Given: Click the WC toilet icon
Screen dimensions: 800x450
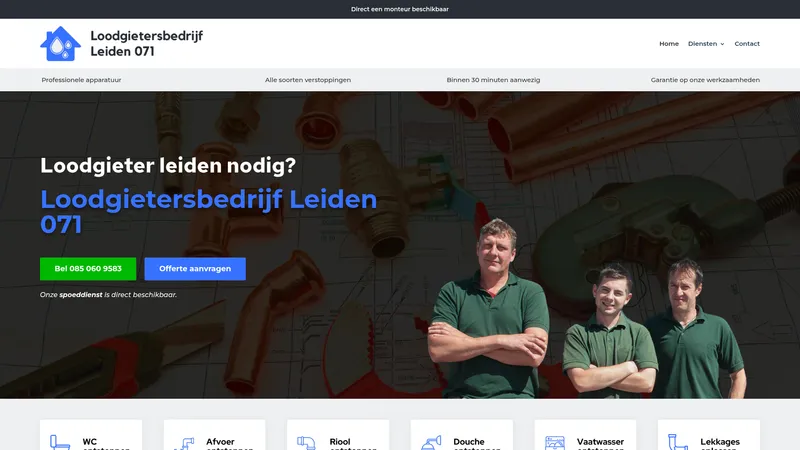Looking at the screenshot, I should pos(60,442).
